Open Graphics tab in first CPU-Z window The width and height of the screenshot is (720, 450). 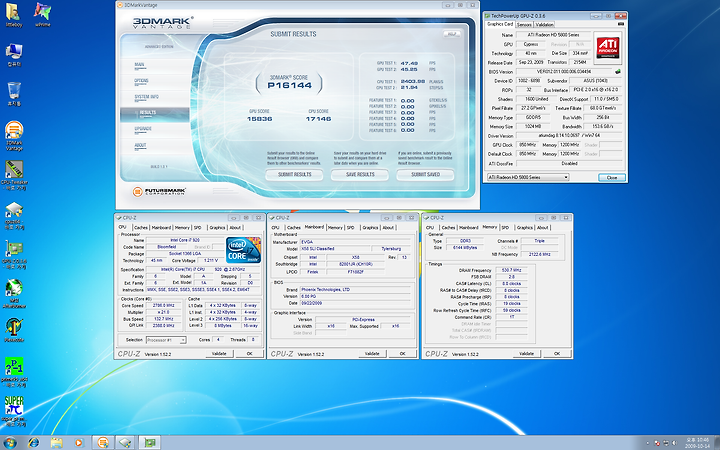pos(217,227)
